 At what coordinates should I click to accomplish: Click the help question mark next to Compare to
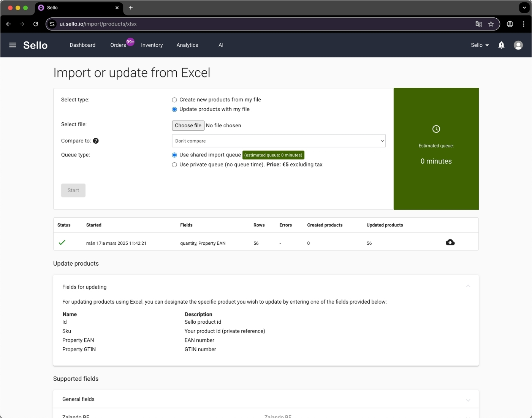(x=96, y=141)
